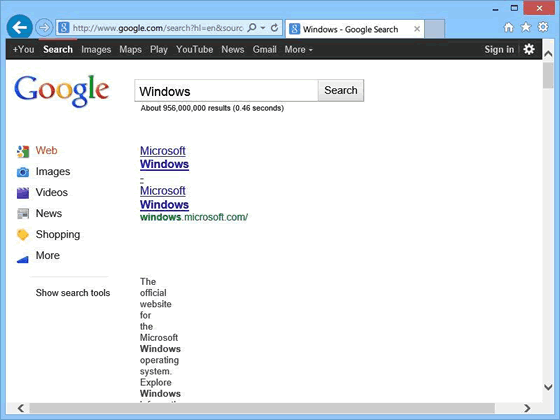Open Favorites star icon
Viewport: 560px width, 420px height.
coord(526,27)
